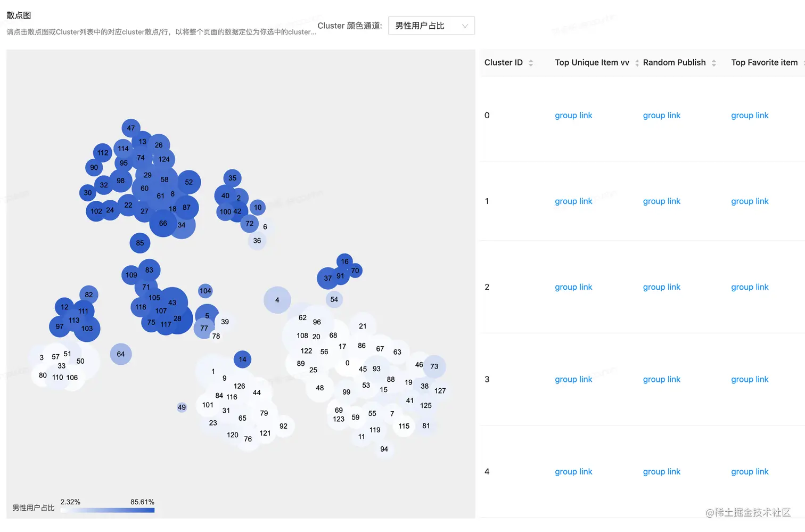Screen dimensions: 805x532
Task: Click scatter bubble labeled 10
Action: (x=258, y=208)
